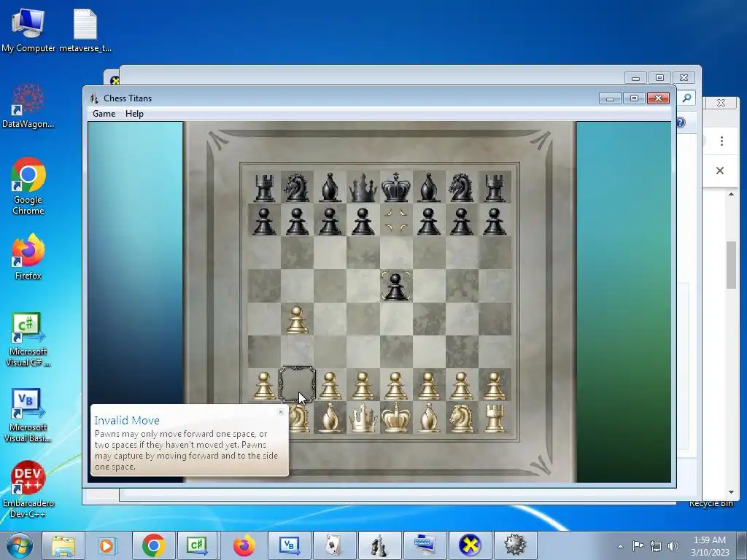Image resolution: width=747 pixels, height=560 pixels.
Task: Select the white pawn on e2
Action: 395,385
